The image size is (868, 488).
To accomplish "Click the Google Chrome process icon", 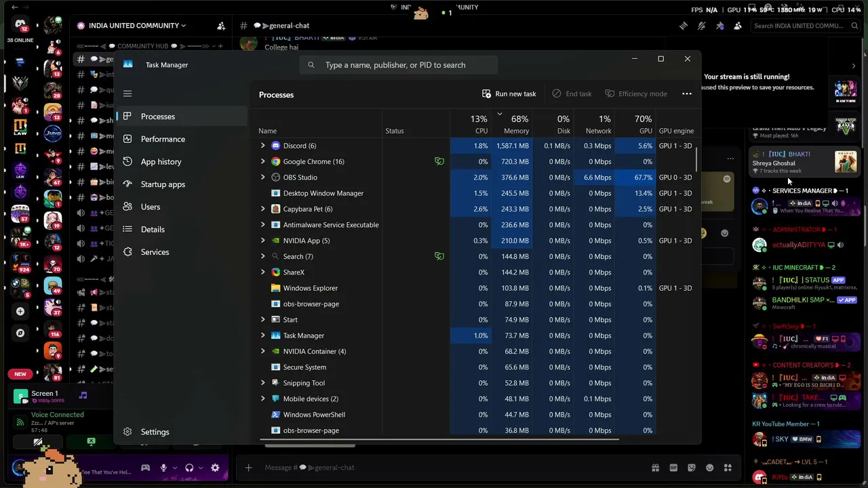I will click(275, 161).
